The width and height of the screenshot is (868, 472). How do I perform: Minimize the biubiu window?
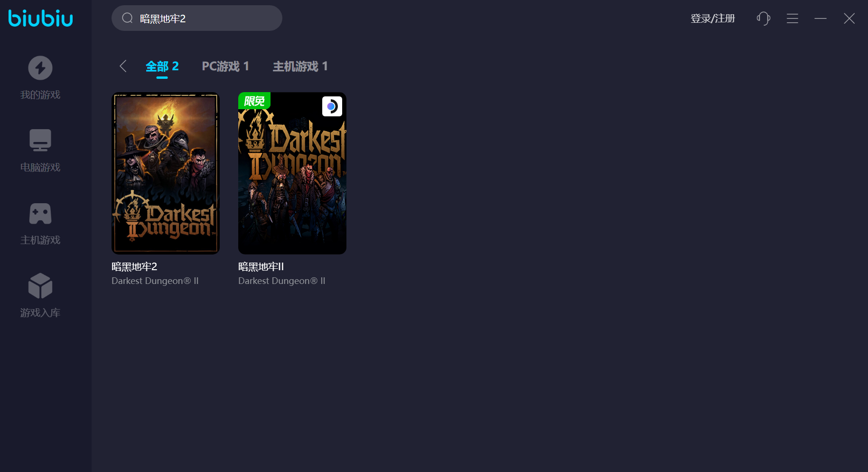(821, 19)
